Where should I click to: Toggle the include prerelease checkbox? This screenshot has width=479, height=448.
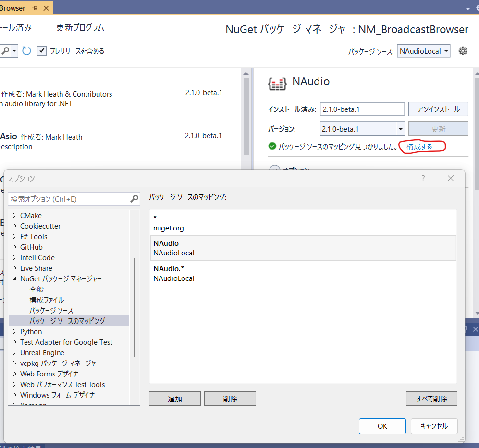pyautogui.click(x=42, y=51)
